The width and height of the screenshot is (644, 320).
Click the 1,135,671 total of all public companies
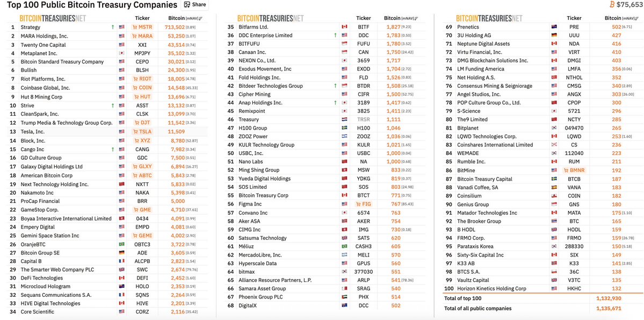(x=609, y=309)
